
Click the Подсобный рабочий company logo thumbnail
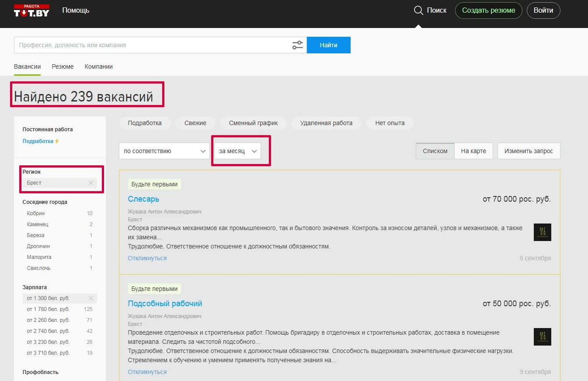(542, 337)
